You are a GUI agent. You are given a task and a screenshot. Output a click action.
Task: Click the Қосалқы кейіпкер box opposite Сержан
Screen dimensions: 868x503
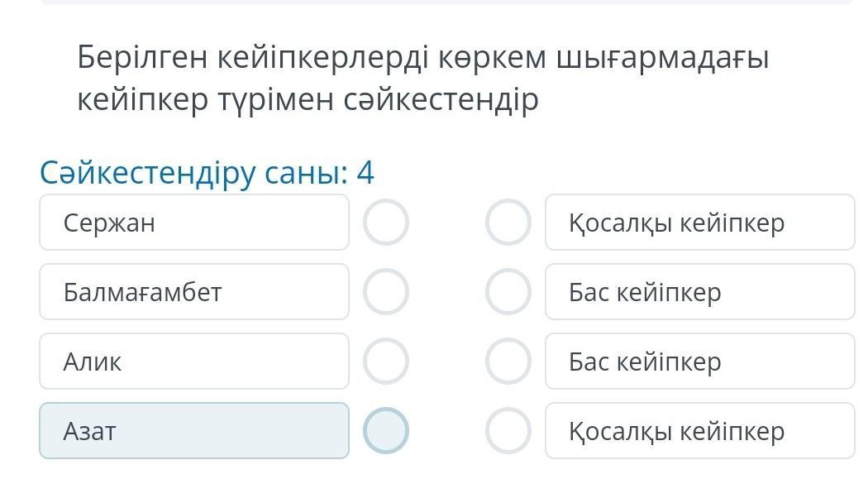(x=699, y=223)
